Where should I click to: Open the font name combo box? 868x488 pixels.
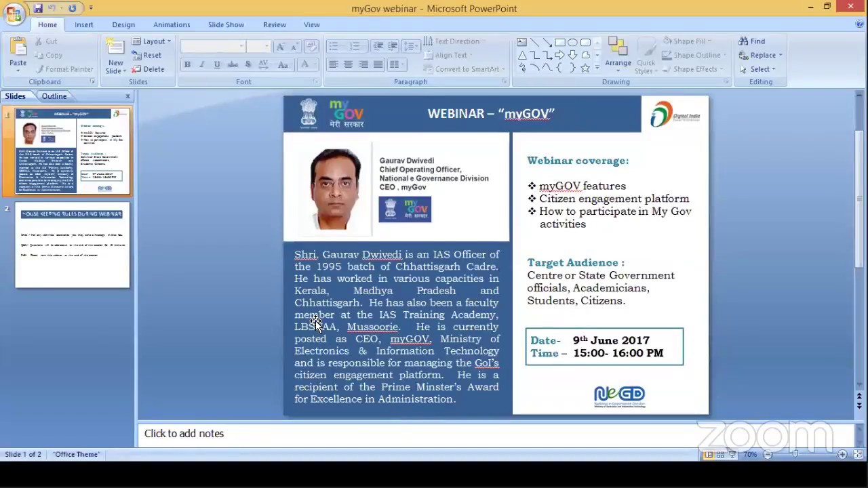click(213, 46)
